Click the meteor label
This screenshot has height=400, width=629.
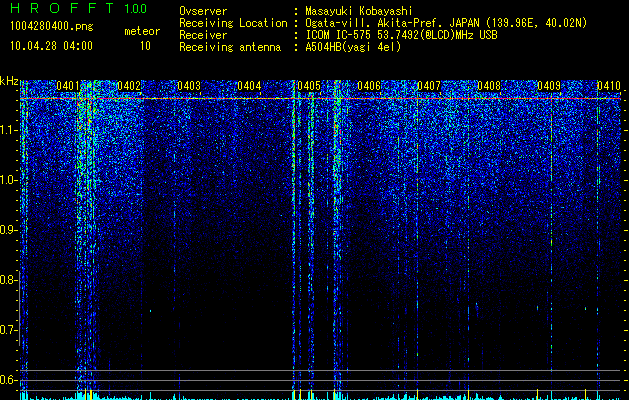142,31
